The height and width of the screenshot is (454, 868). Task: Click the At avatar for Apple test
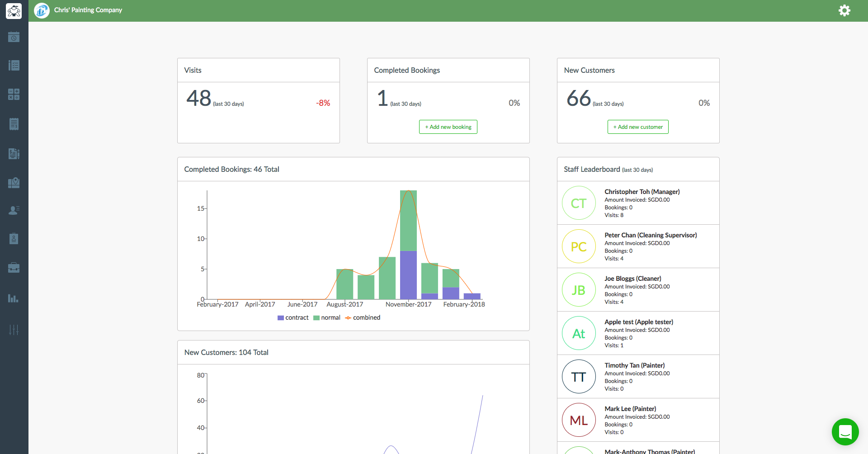click(x=579, y=333)
